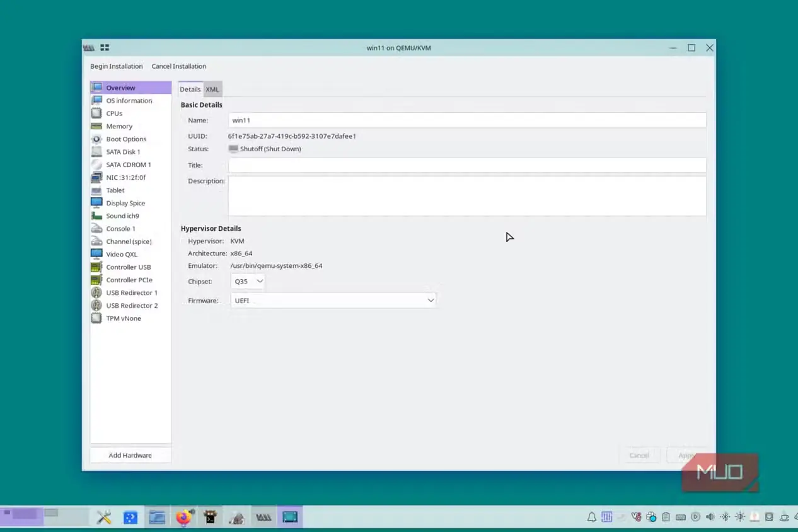Open Sound ich9 device
798x532 pixels.
pyautogui.click(x=130, y=216)
